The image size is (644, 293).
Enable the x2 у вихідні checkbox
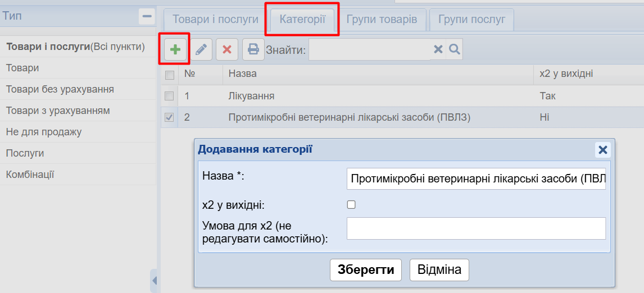coord(351,205)
